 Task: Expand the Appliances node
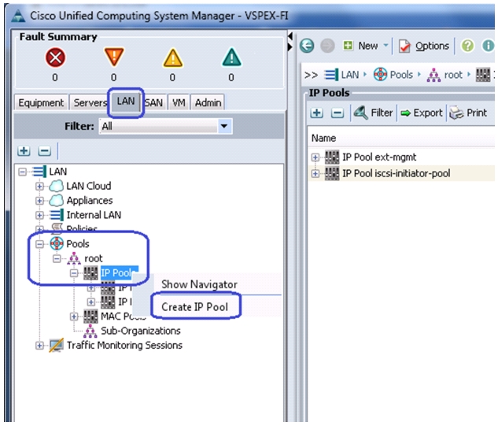(39, 201)
